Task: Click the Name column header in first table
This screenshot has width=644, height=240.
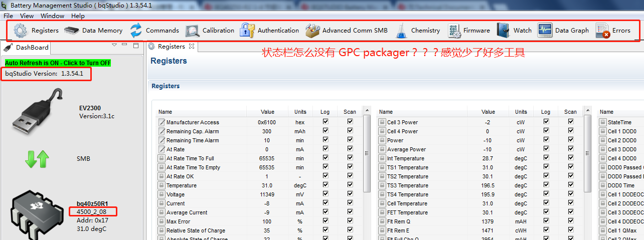Action: pyautogui.click(x=165, y=112)
